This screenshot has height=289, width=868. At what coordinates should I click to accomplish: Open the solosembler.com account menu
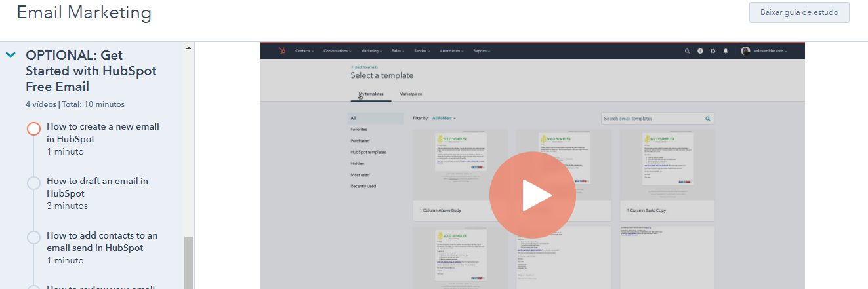(770, 50)
